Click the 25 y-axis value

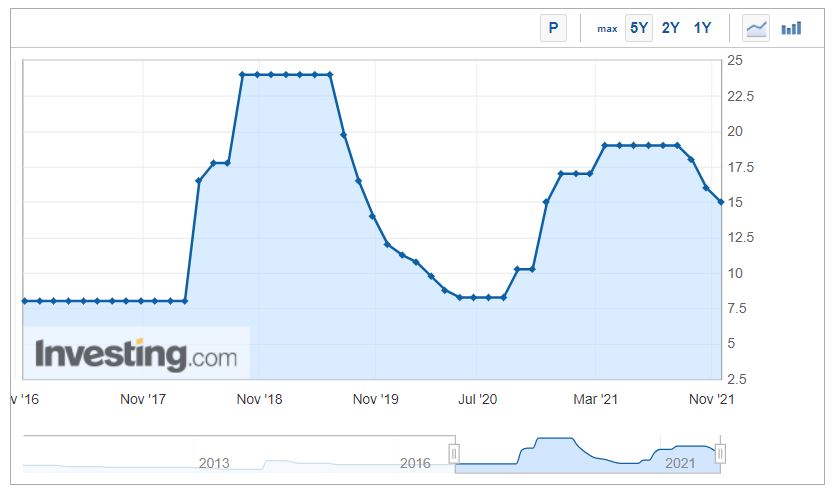point(735,61)
